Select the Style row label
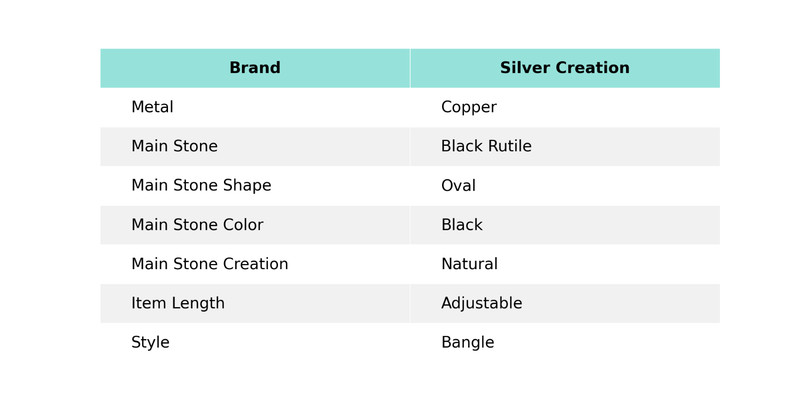Image resolution: width=800 pixels, height=407 pixels. point(150,342)
